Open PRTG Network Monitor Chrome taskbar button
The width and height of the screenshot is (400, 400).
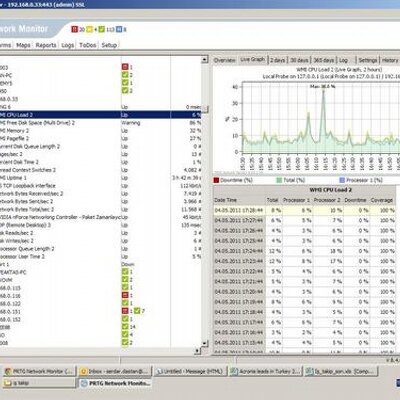coord(39,371)
